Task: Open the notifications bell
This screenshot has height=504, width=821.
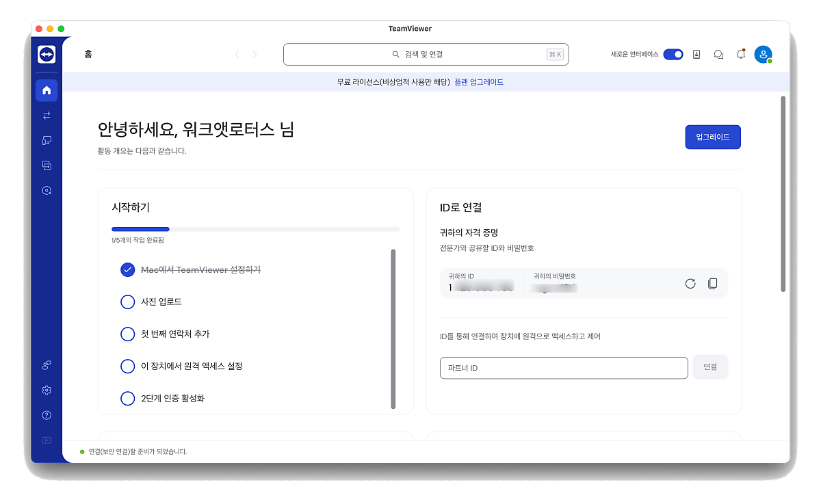Action: coord(741,54)
